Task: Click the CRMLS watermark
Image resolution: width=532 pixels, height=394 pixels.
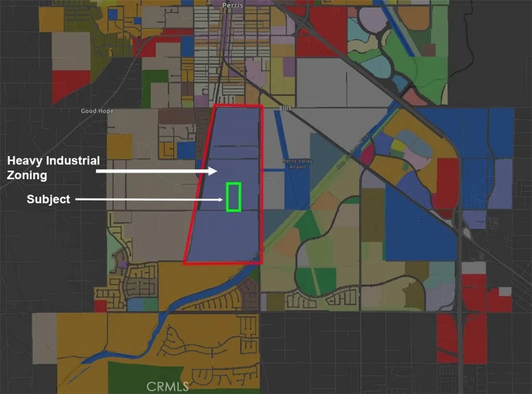Action: click(x=168, y=387)
